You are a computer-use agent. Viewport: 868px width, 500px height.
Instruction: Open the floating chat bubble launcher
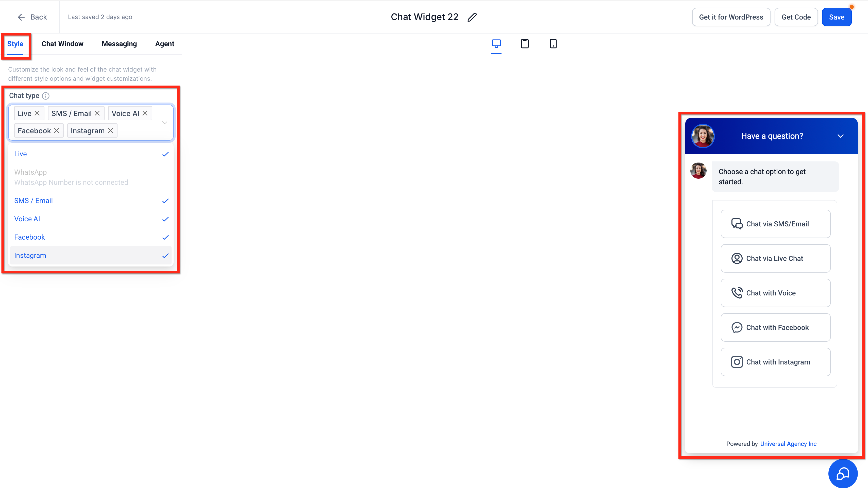point(843,474)
